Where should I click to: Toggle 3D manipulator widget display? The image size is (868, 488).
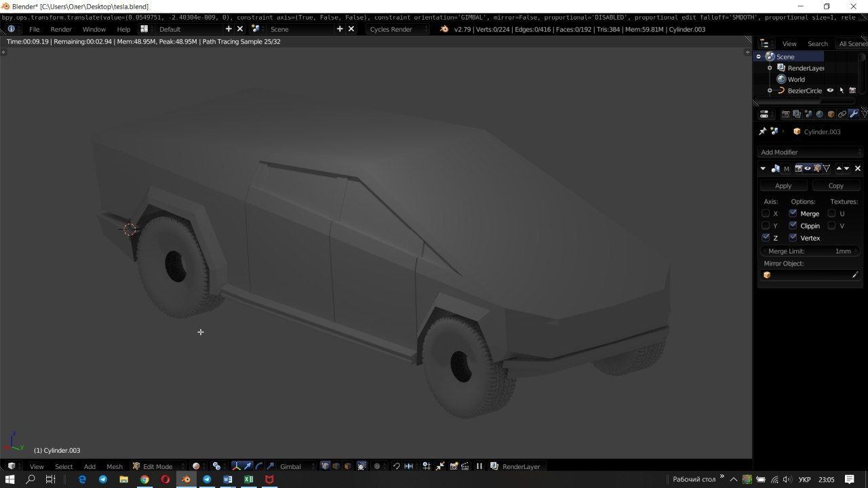(x=236, y=466)
